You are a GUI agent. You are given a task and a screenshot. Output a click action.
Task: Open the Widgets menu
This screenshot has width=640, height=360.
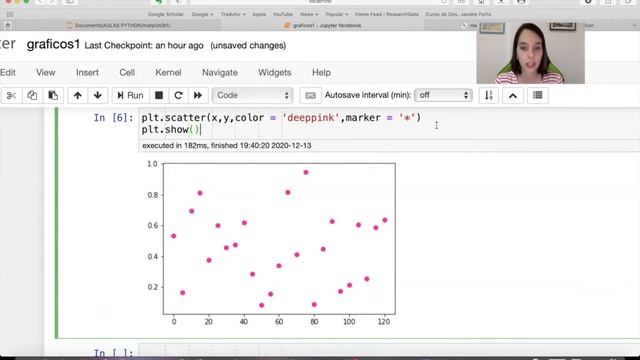point(275,73)
